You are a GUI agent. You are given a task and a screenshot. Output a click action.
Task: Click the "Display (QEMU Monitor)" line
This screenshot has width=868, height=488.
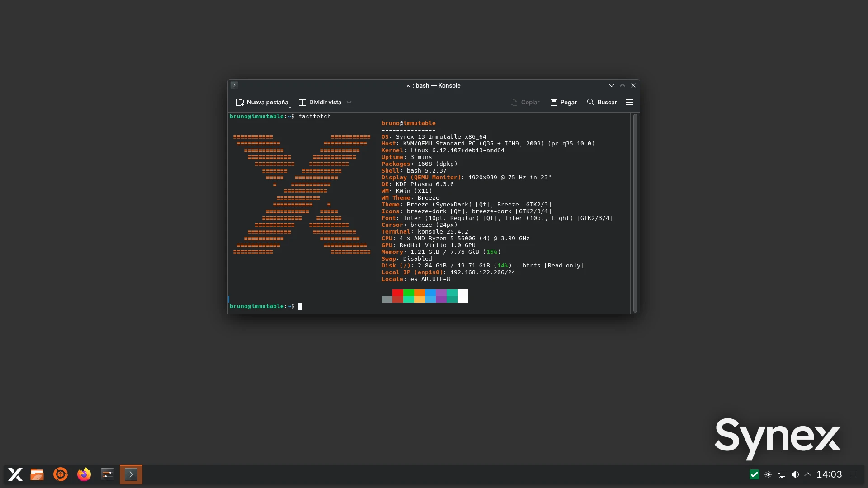coord(467,178)
